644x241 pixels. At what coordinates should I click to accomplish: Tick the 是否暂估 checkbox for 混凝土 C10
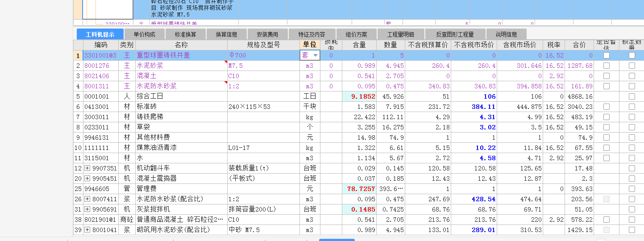coord(607,76)
